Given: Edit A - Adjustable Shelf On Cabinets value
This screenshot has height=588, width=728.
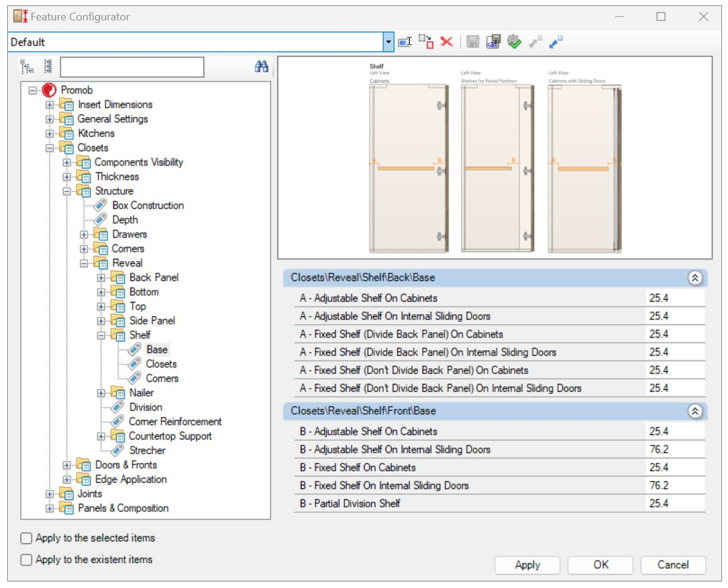Looking at the screenshot, I should point(675,298).
